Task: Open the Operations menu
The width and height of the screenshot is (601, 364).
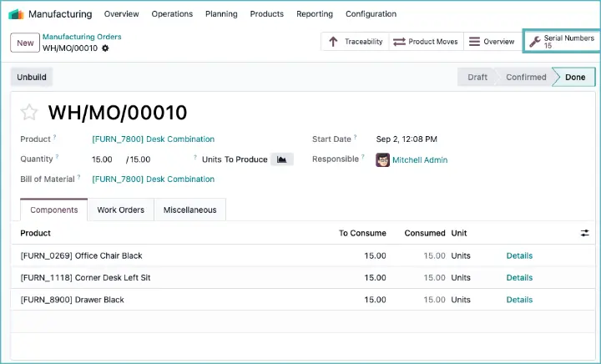Action: (x=172, y=14)
